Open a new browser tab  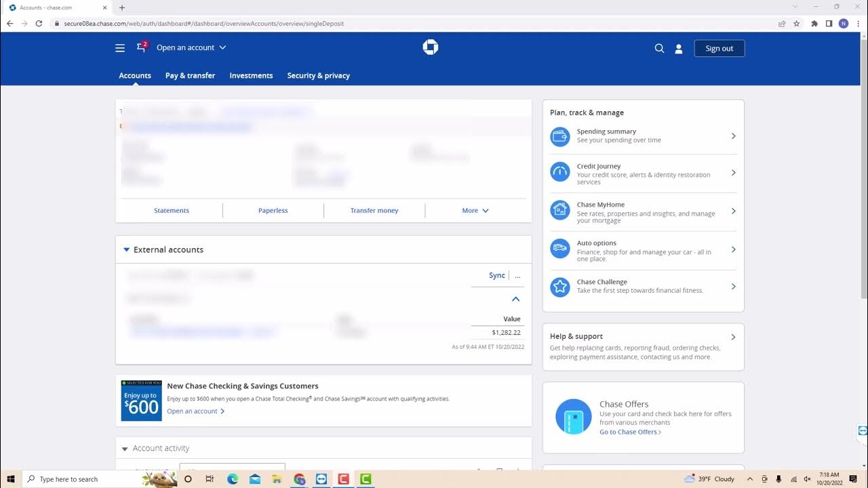122,7
